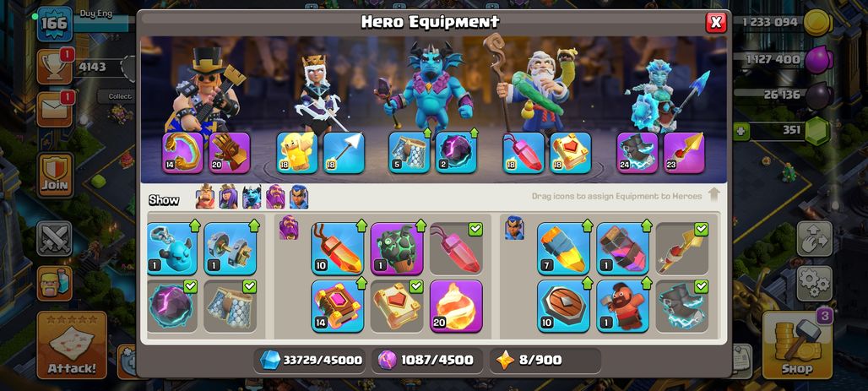Open the Shop with hammer icon

[796, 345]
